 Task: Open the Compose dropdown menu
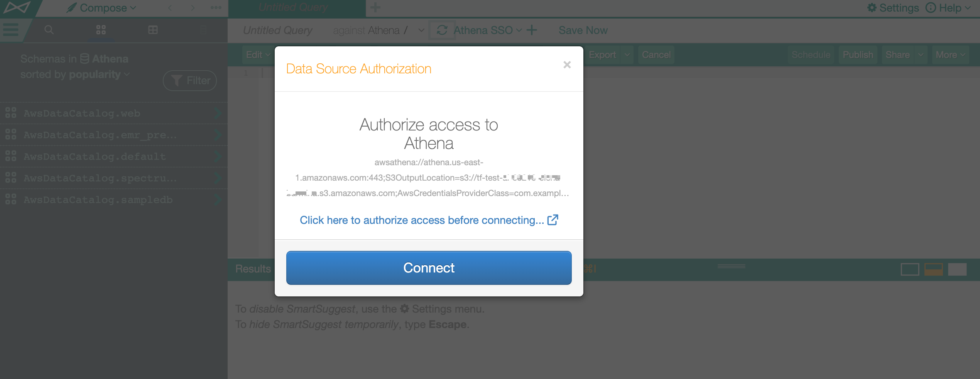[101, 8]
